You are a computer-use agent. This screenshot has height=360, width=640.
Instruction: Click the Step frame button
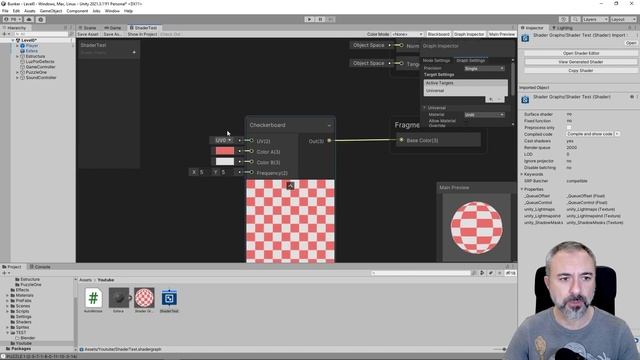coord(331,19)
